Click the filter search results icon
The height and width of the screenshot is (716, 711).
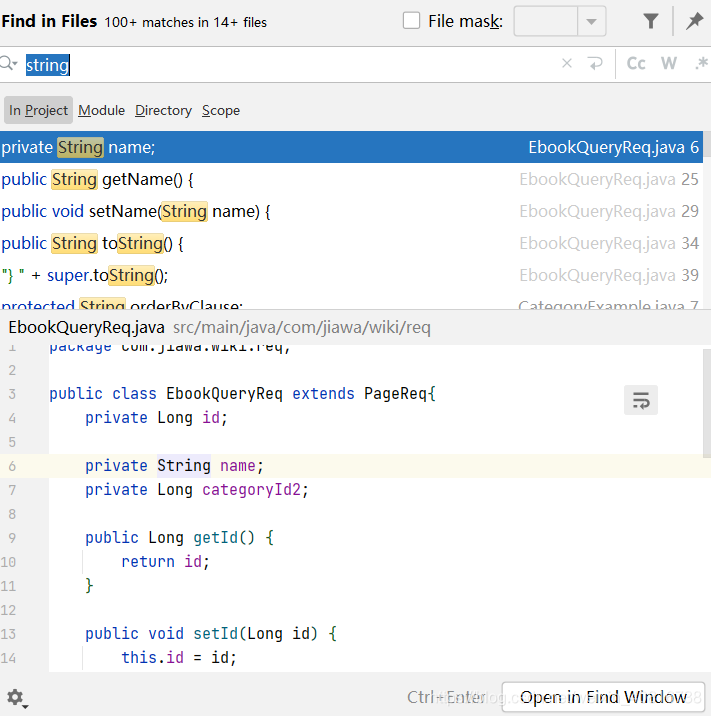point(650,21)
